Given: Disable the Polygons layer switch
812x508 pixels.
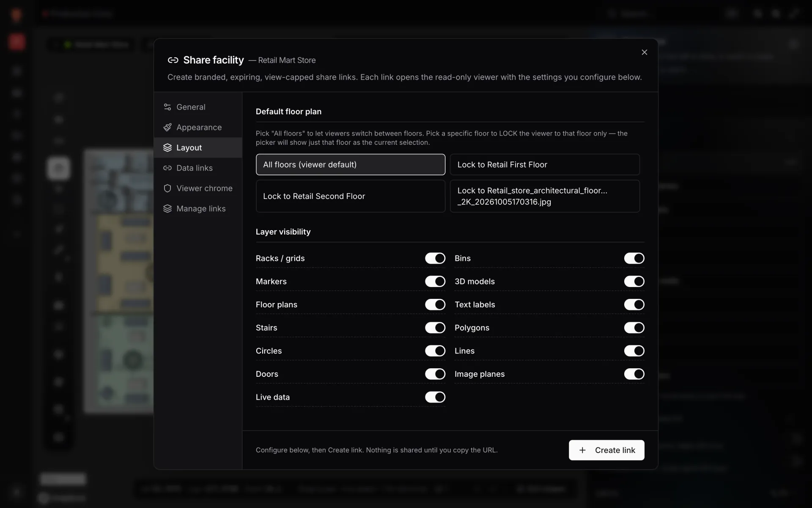Looking at the screenshot, I should point(634,328).
